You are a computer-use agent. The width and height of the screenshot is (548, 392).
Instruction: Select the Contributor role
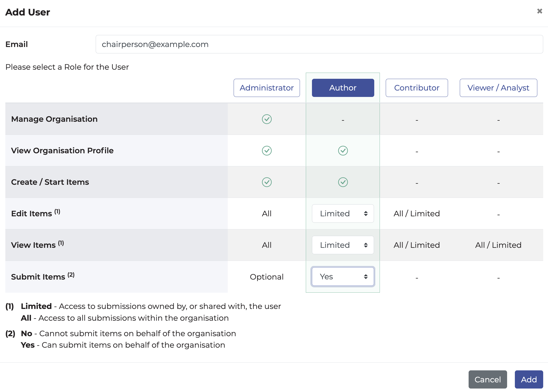pos(417,88)
